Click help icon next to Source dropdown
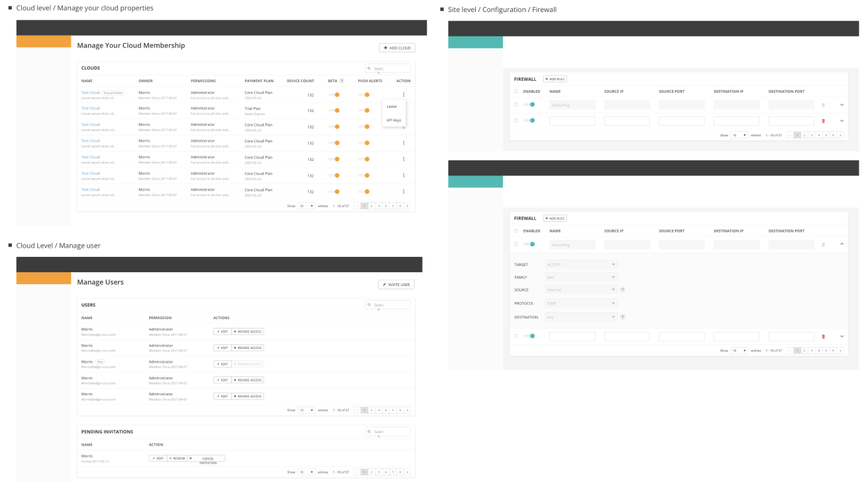The image size is (868, 492). click(623, 289)
